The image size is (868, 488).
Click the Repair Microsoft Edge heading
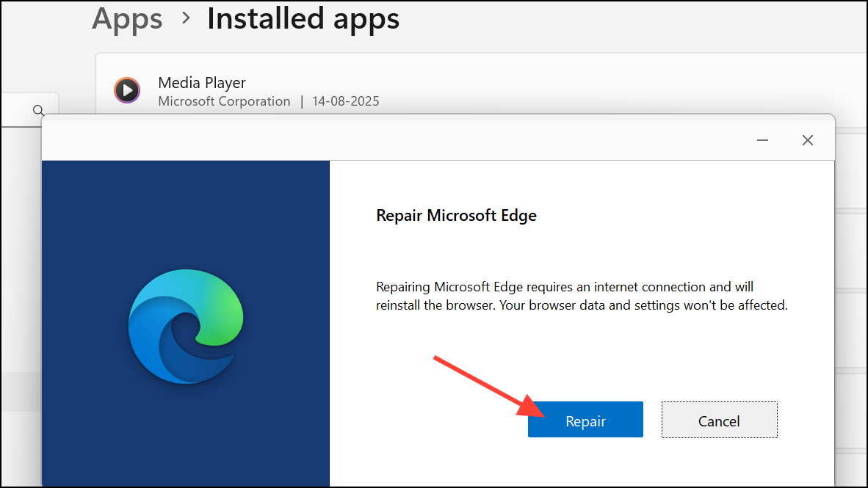[x=456, y=216]
